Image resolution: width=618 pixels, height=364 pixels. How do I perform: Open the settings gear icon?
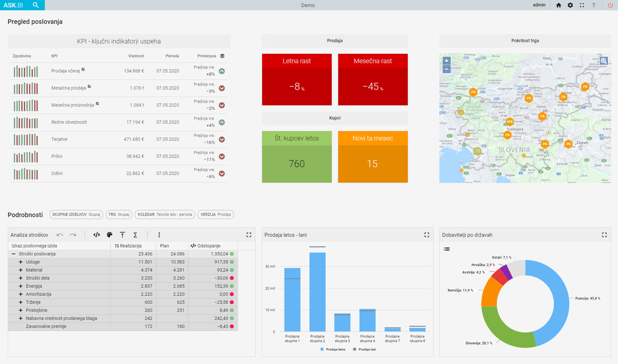point(570,5)
